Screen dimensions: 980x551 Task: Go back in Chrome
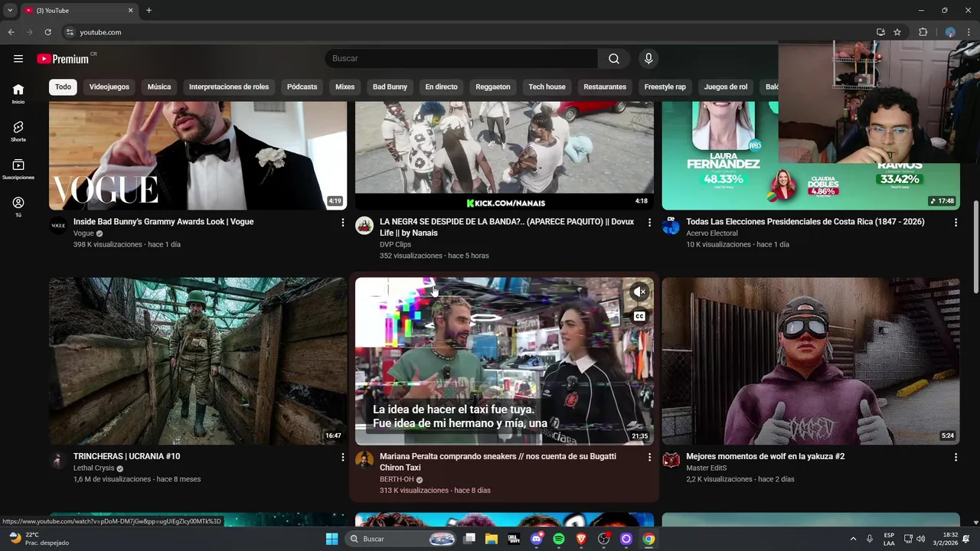coord(11,32)
